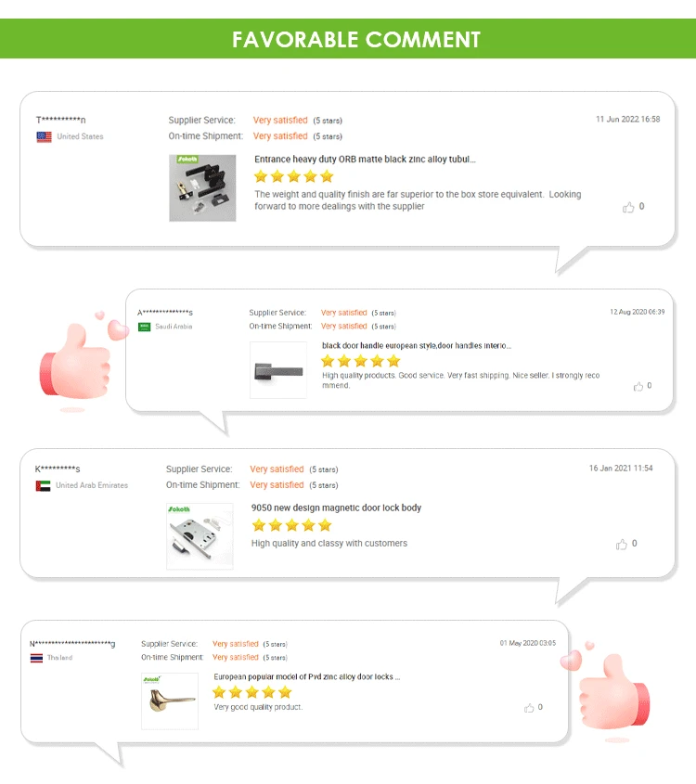The image size is (696, 784).
Task: Click the United States flag icon
Action: (44, 136)
